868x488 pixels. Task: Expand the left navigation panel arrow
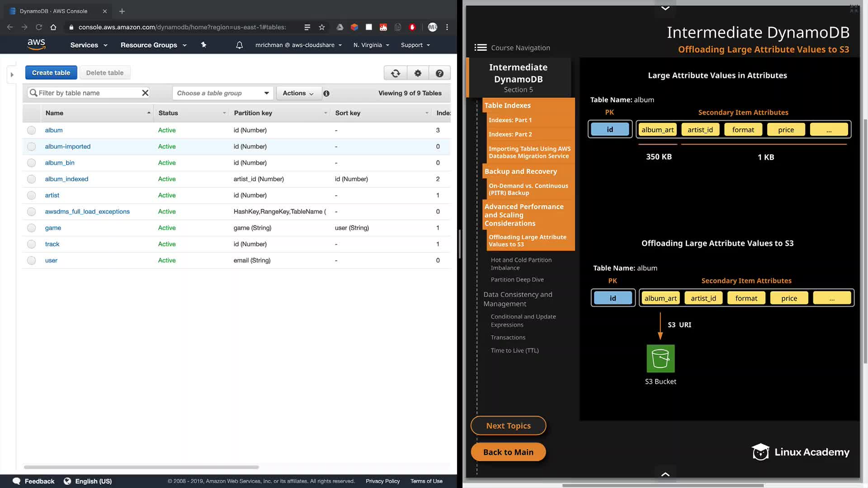coord(12,75)
